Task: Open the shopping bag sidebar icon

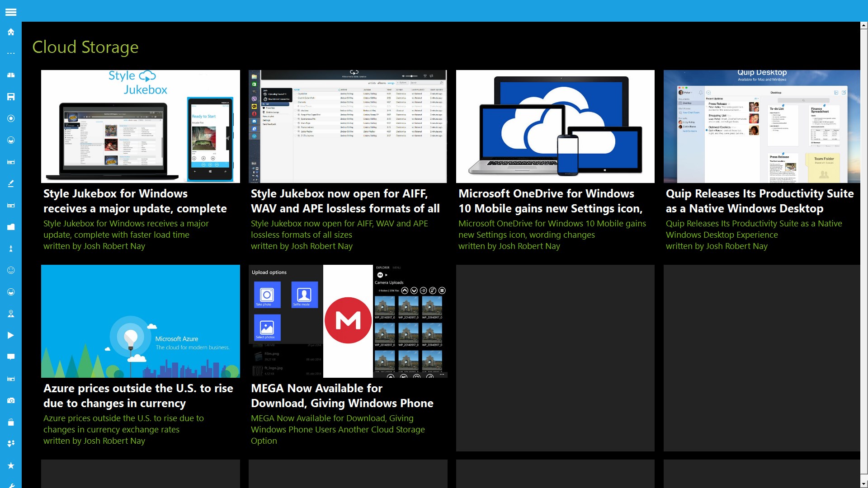Action: [x=11, y=422]
